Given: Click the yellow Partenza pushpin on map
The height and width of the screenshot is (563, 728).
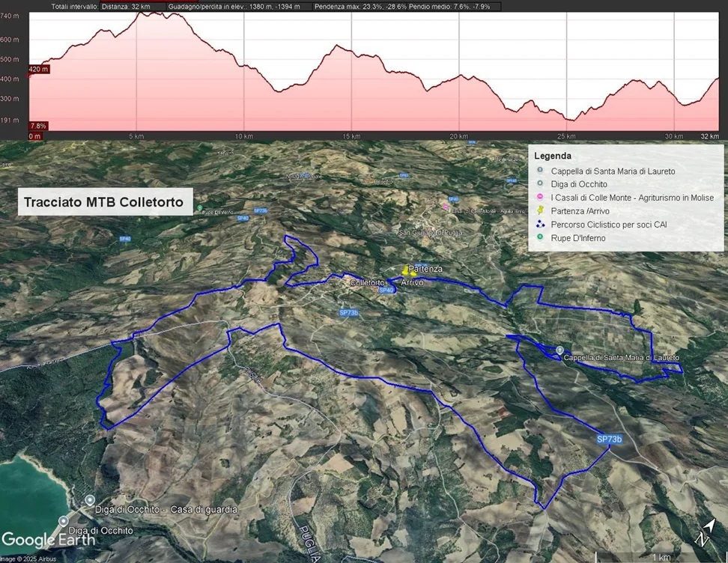Looking at the screenshot, I should click(405, 269).
